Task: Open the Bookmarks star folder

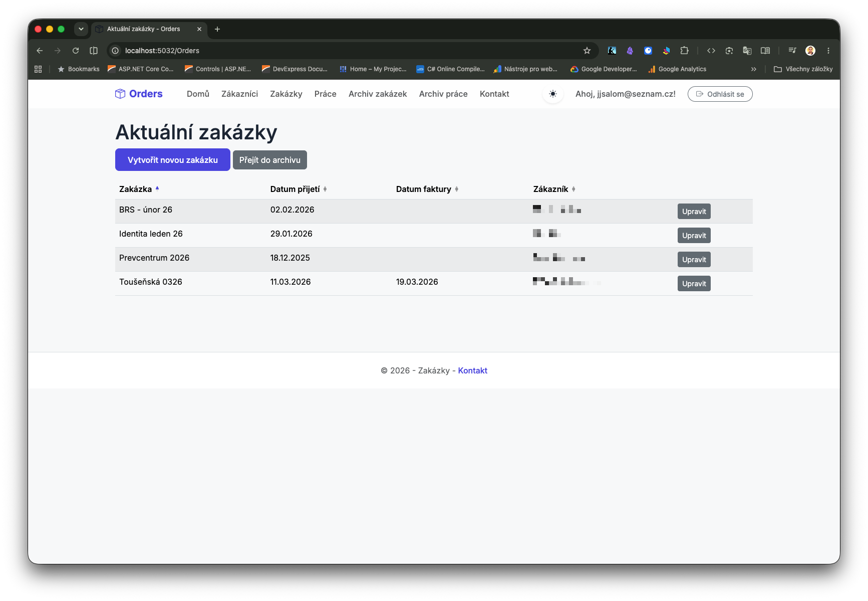Action: pos(79,69)
